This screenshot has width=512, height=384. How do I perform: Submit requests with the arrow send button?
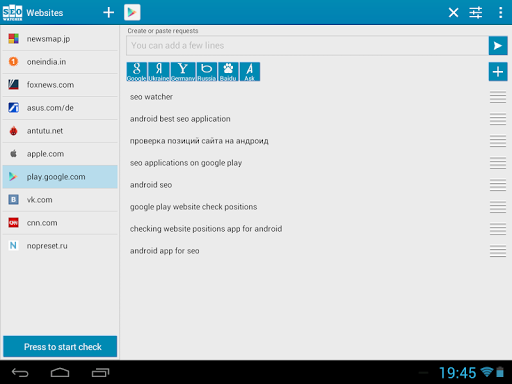[x=498, y=46]
